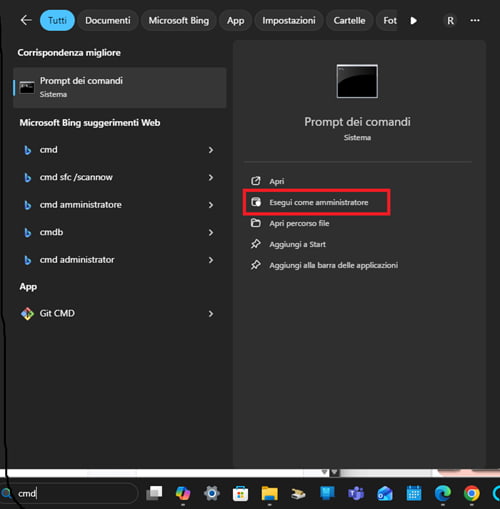Image resolution: width=500 pixels, height=509 pixels.
Task: Choose Aggiungi alla barra delle applicazioni
Action: pos(334,265)
